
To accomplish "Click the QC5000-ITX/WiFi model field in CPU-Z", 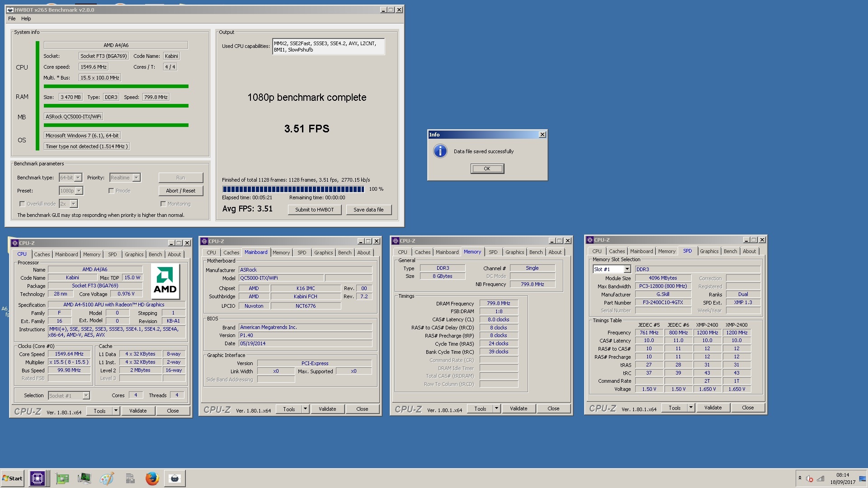I will pos(281,278).
